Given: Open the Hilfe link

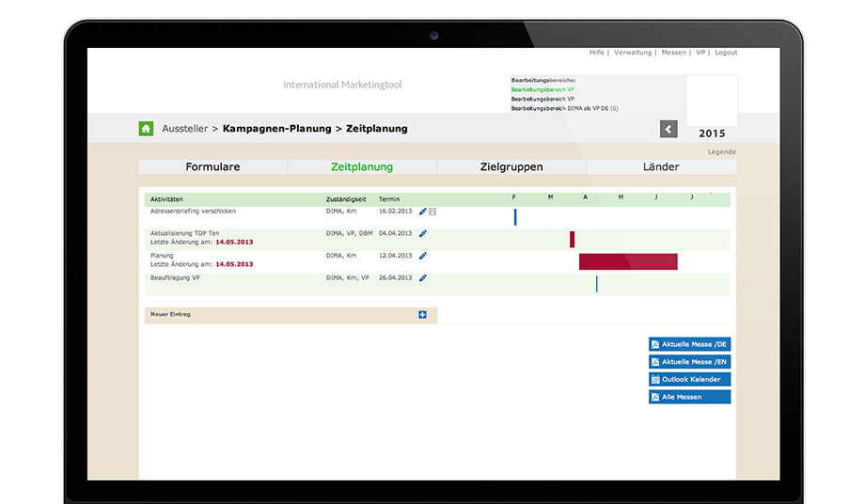Looking at the screenshot, I should point(596,53).
